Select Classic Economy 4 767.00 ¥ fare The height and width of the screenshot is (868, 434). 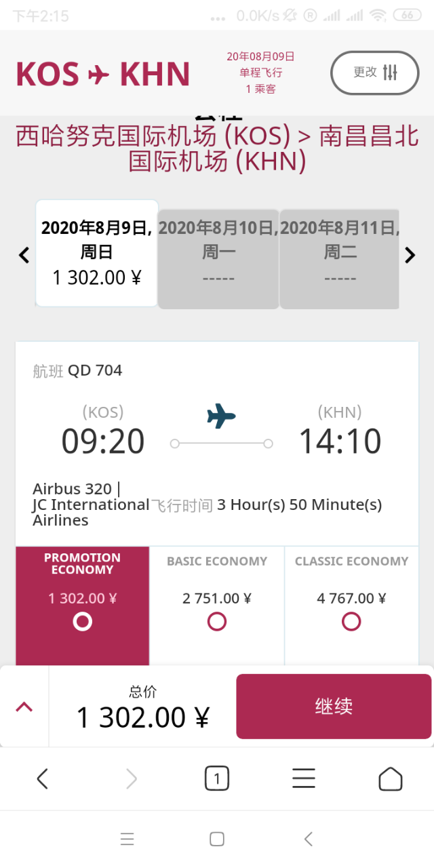coord(351,606)
